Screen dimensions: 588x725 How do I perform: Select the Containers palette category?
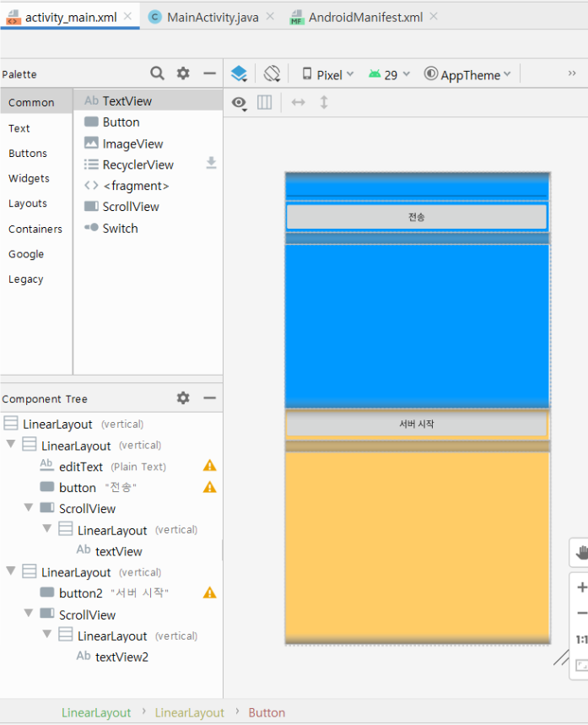click(35, 229)
